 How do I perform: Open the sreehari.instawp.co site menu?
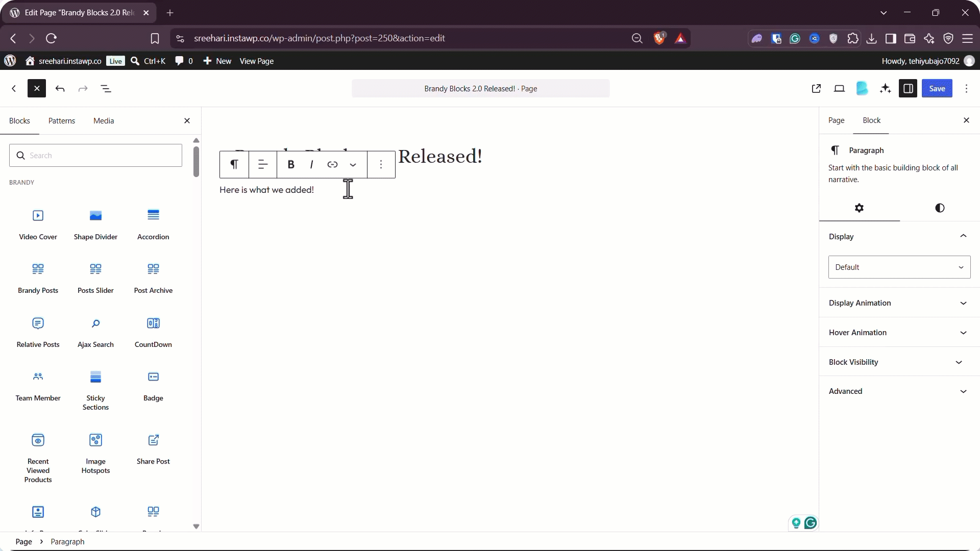pos(64,61)
